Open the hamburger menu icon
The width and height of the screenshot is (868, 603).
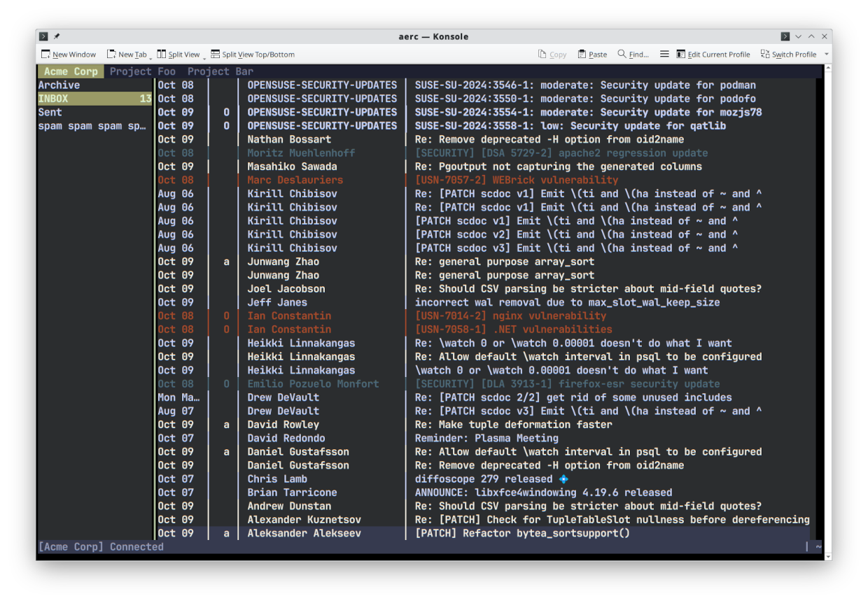click(664, 55)
